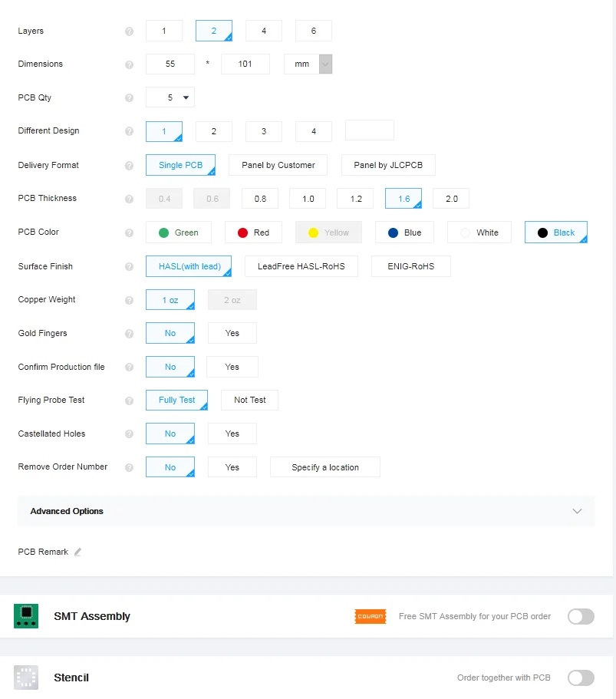Open the PCB Qty dropdown
The width and height of the screenshot is (616, 699).
[x=170, y=97]
